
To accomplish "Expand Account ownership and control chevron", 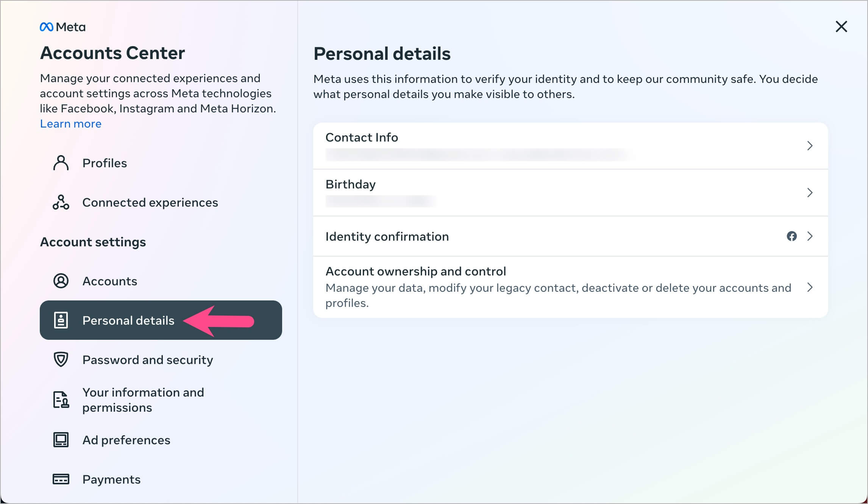I will click(810, 287).
